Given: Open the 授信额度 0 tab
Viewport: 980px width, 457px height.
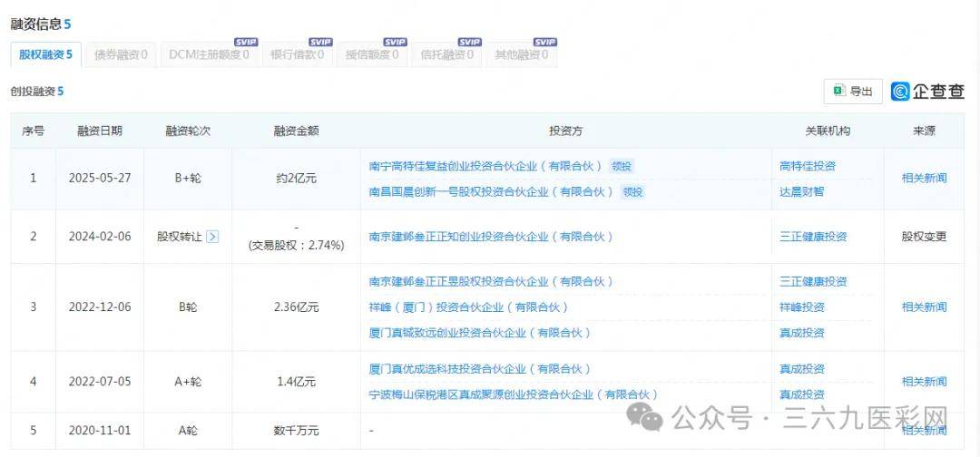Looking at the screenshot, I should (372, 55).
